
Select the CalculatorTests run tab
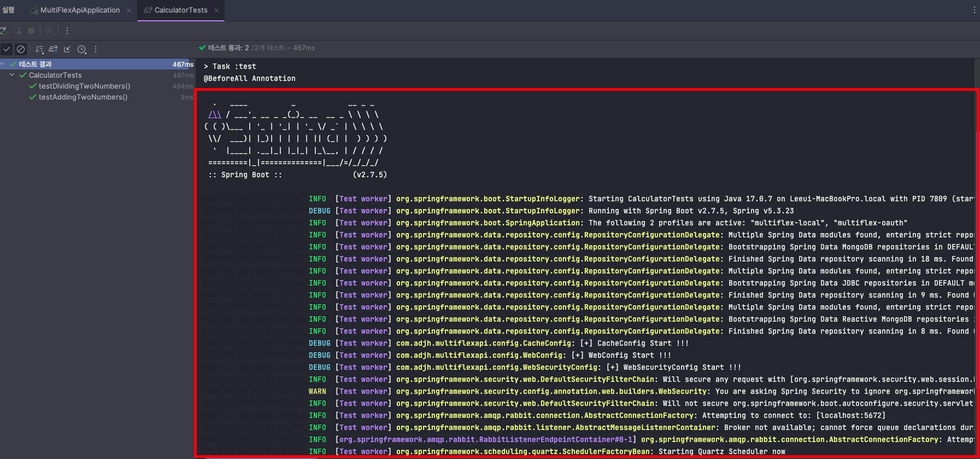181,10
